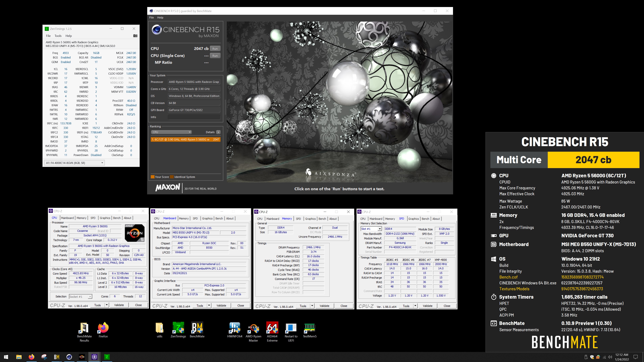The width and height of the screenshot is (644, 362).
Task: Click Core Speed value in CPU-Z
Action: (x=81, y=273)
